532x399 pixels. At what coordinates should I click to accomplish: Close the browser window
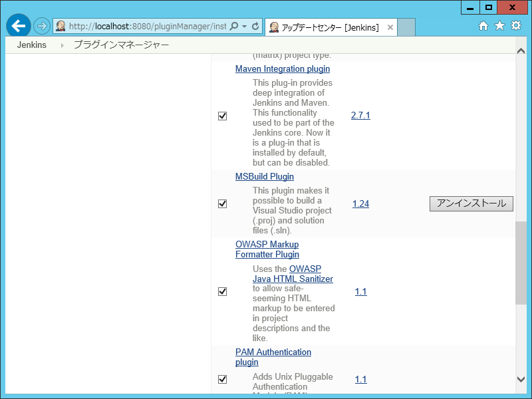coord(512,7)
